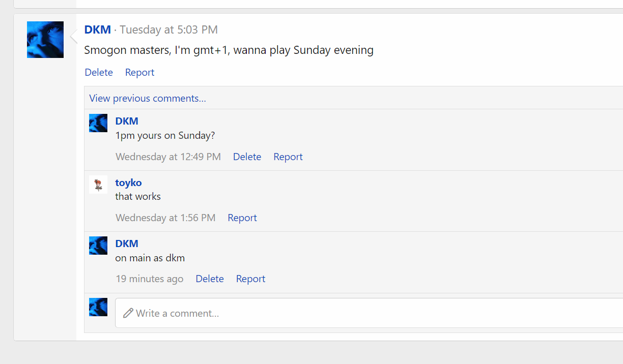Image resolution: width=623 pixels, height=364 pixels.
Task: Open toyko's username link
Action: pos(128,183)
